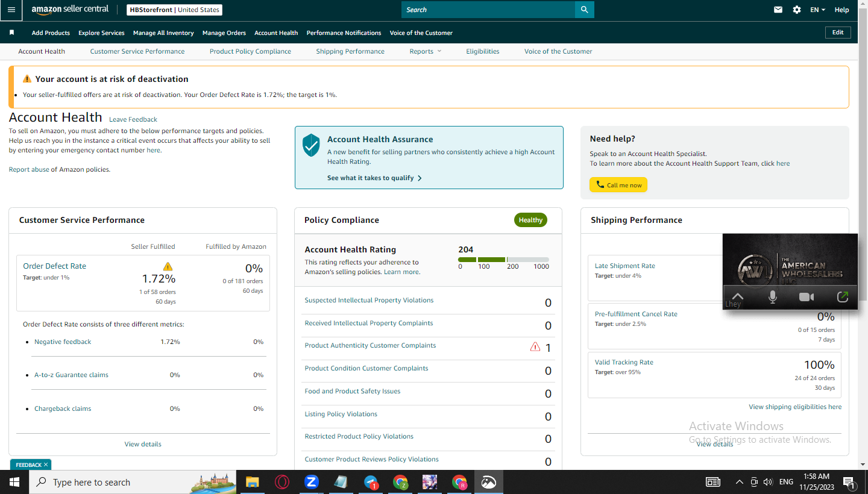Click the Learn more rating link
Viewport: 868px width, 494px height.
coord(401,272)
